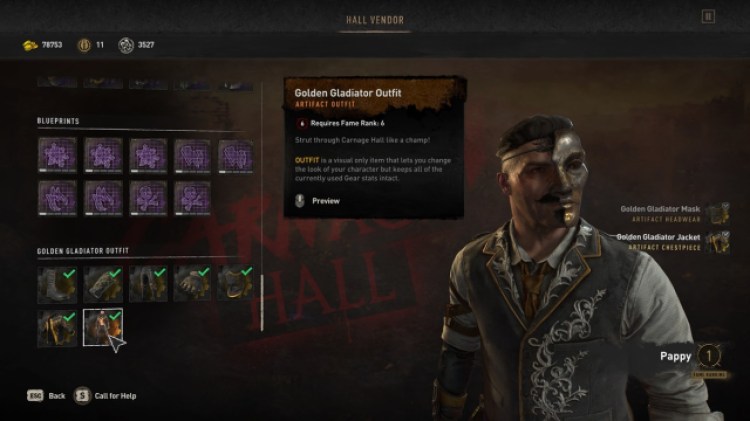Pick the last blueprint in the first row
Viewport: 750px width, 421px height.
tap(235, 155)
